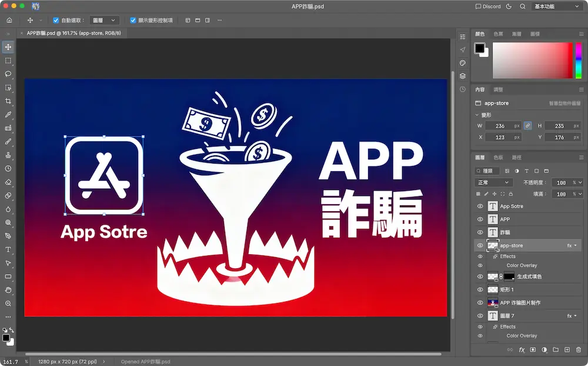This screenshot has height=366, width=588.
Task: Select the Crop tool
Action: [8, 101]
